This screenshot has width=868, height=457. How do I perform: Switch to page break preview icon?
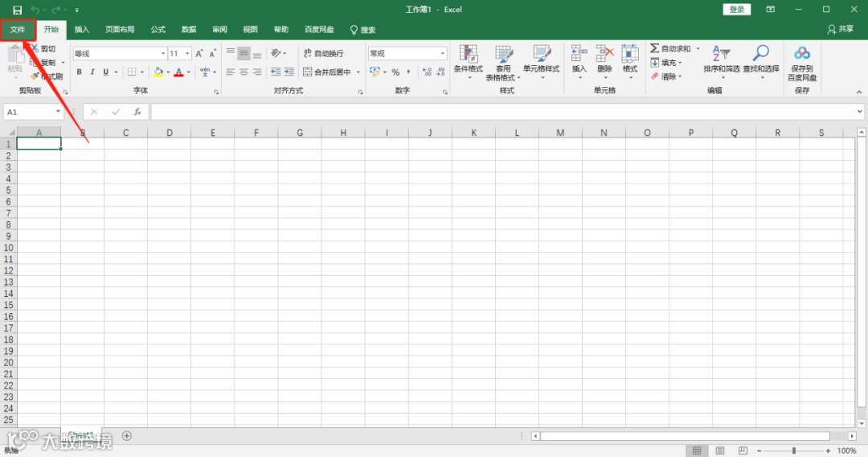tap(743, 451)
